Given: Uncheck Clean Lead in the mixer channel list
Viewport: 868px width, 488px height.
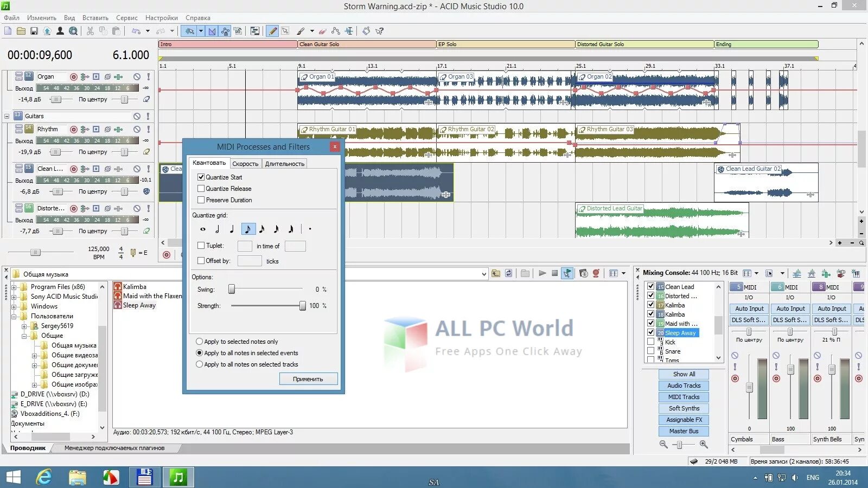Looking at the screenshot, I should point(650,286).
